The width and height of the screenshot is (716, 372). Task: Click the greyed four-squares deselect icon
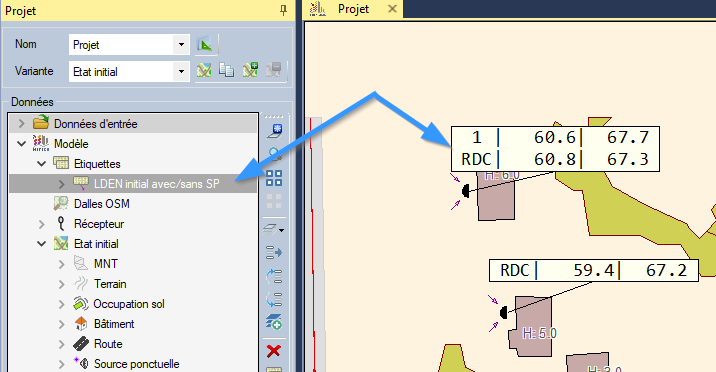click(274, 201)
